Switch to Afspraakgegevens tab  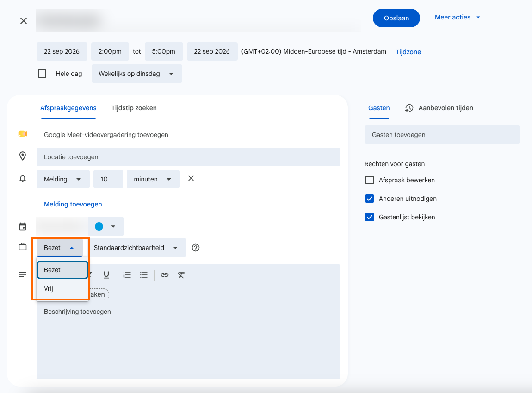(68, 108)
